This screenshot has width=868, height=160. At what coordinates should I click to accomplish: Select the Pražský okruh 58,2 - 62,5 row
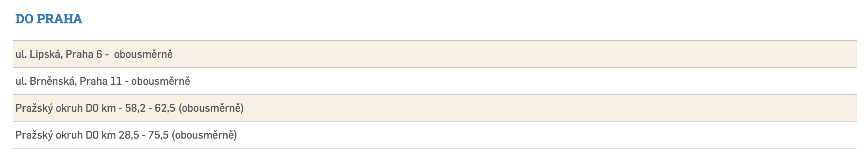click(434, 108)
